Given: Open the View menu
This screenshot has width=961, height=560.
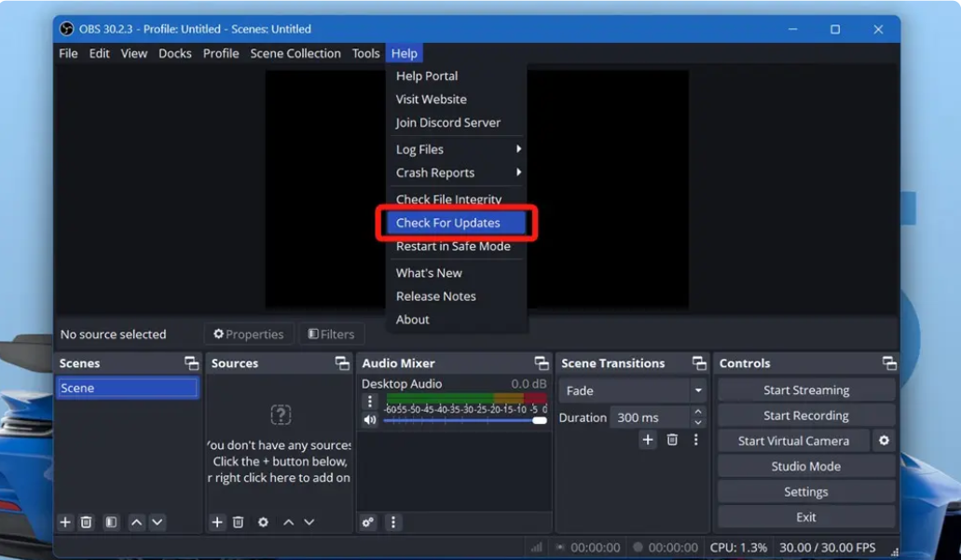Looking at the screenshot, I should pyautogui.click(x=133, y=53).
